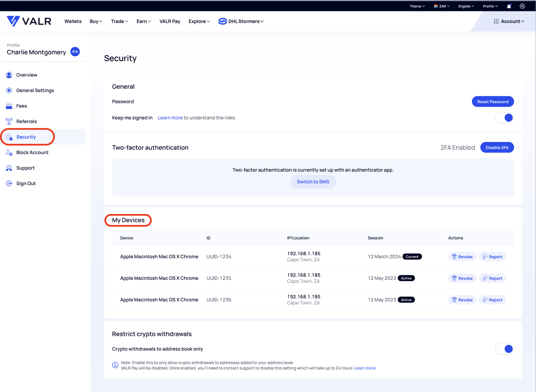Screen dimensions: 536x392
Task: Click the South Africa flag icon
Action: 436,6
